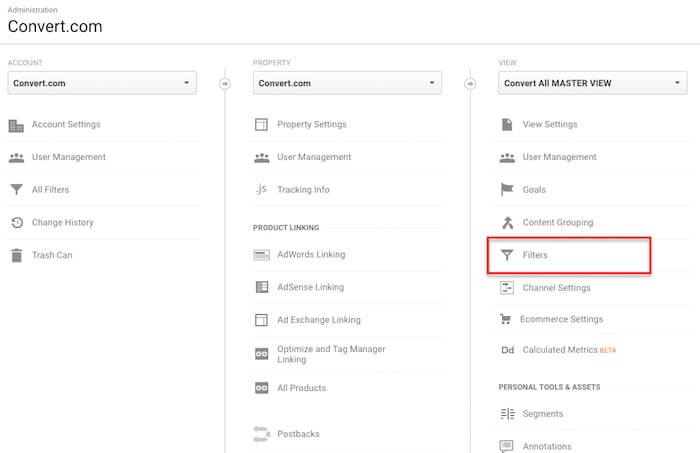Viewport: 700px width, 453px height.
Task: Open AdWords Linking
Action: point(310,255)
